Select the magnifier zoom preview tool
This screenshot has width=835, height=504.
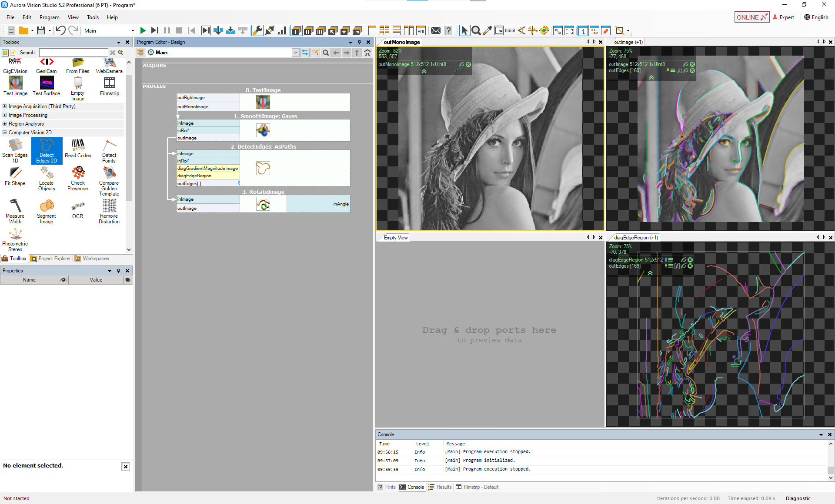[476, 30]
